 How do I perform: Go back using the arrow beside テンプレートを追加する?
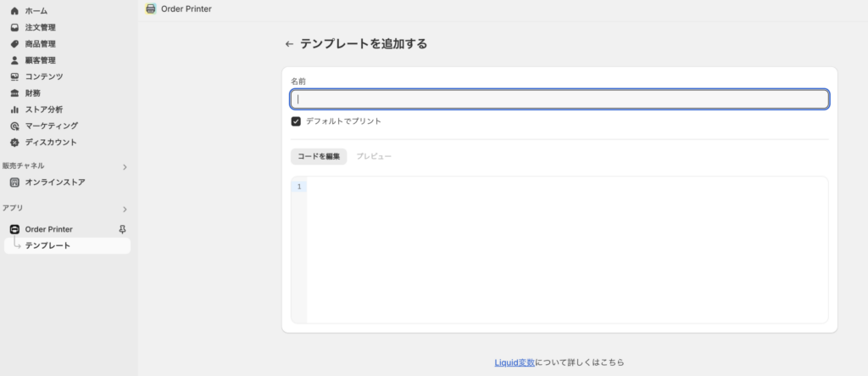click(289, 44)
